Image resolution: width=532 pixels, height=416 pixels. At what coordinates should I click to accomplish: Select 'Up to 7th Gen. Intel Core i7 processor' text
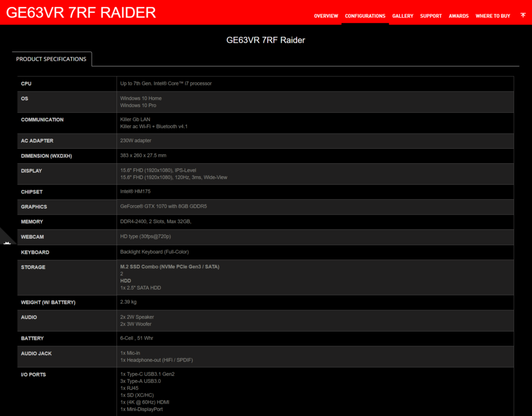pos(166,83)
